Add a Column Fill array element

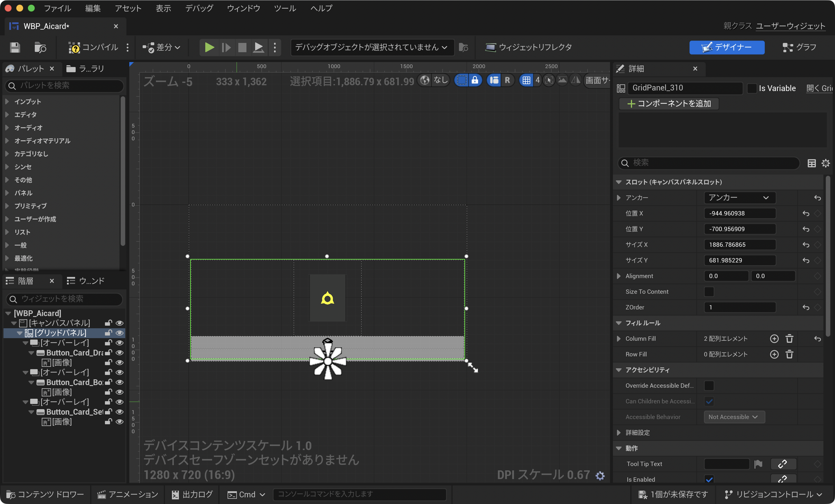click(774, 339)
